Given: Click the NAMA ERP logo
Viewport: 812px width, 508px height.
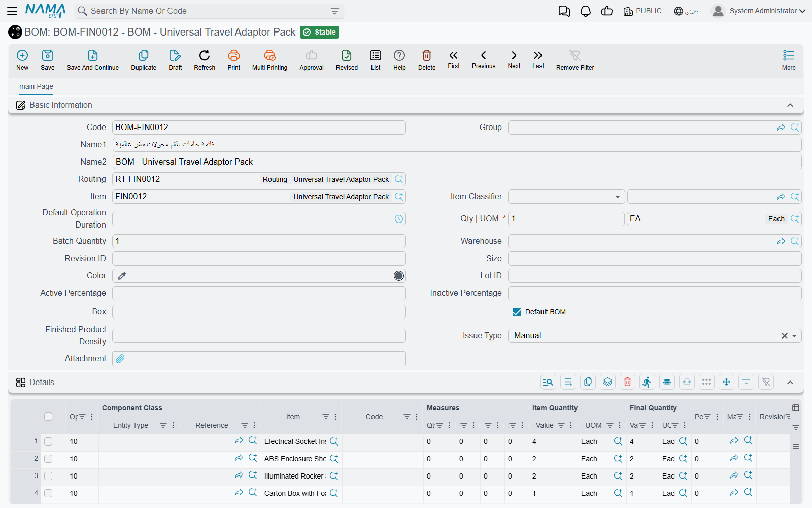Looking at the screenshot, I should click(46, 11).
